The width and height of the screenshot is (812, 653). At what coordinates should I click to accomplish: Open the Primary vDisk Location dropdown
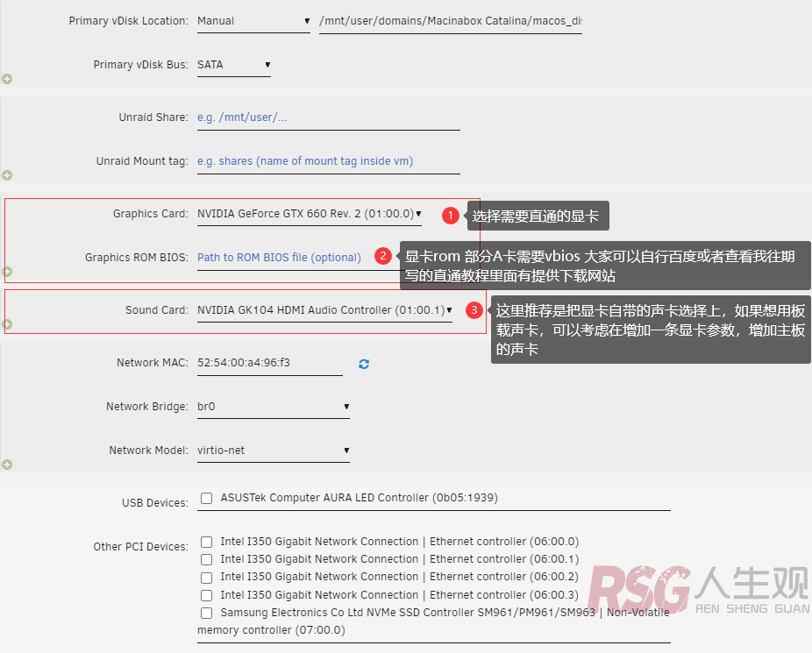[253, 21]
